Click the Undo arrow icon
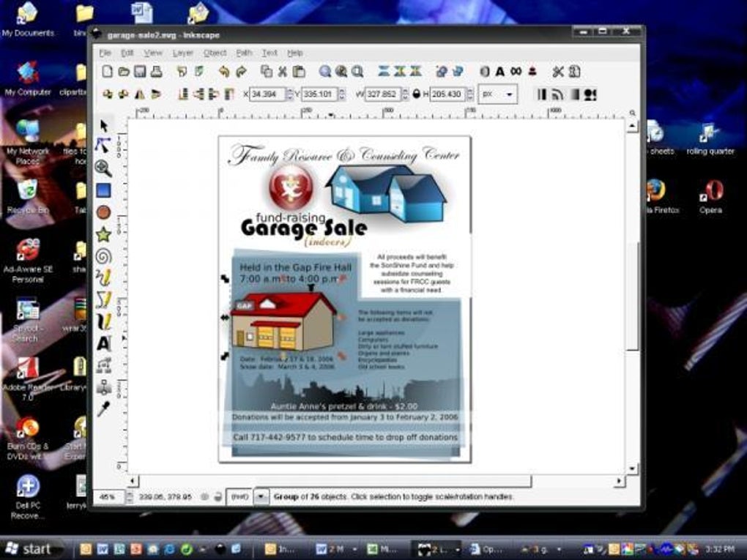This screenshot has width=747, height=560. coord(224,72)
